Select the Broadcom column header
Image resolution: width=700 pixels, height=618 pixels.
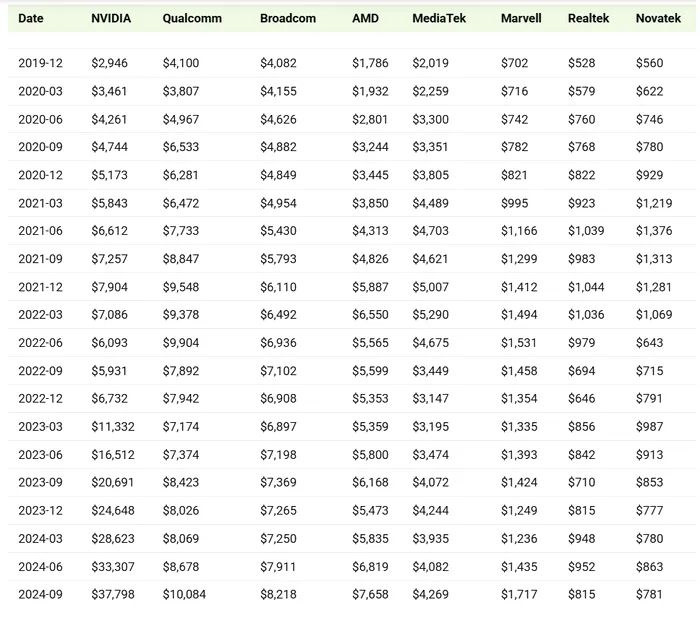point(288,18)
